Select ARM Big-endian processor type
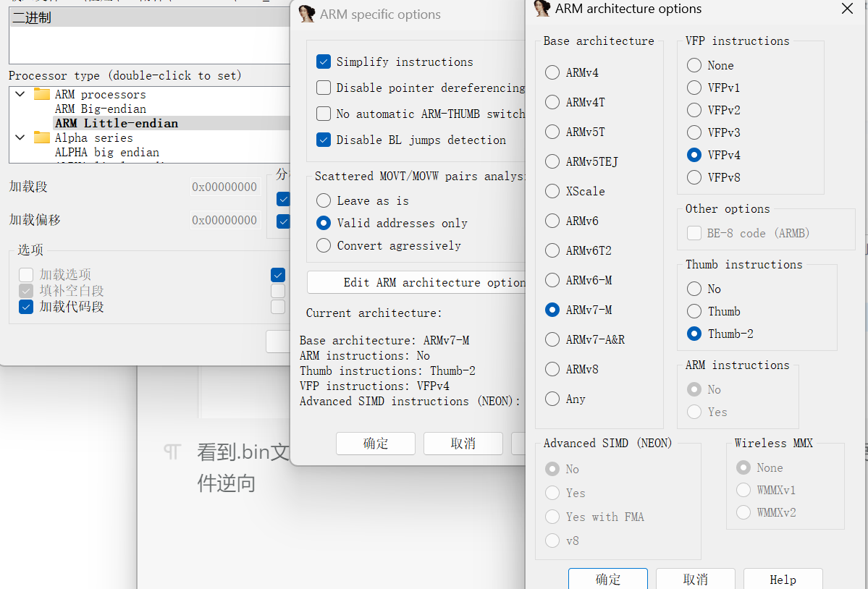 (100, 109)
